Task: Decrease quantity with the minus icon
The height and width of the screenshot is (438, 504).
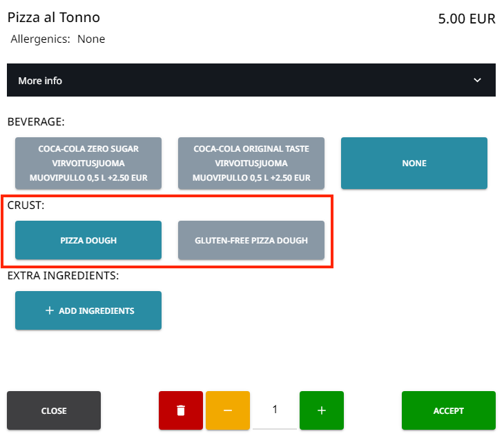Action: pyautogui.click(x=228, y=410)
